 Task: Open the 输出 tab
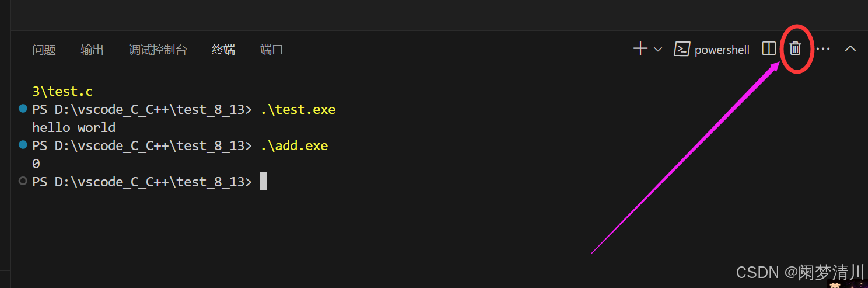point(92,50)
